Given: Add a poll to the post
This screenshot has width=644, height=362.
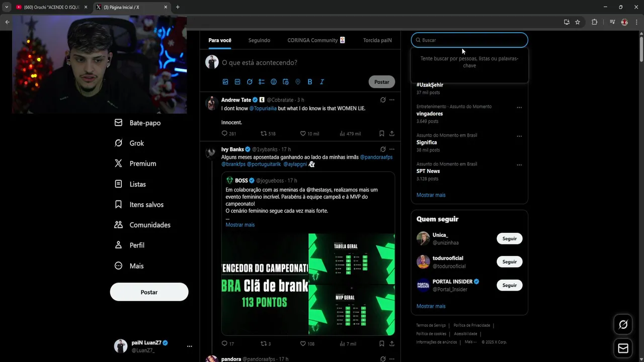Looking at the screenshot, I should 262,82.
